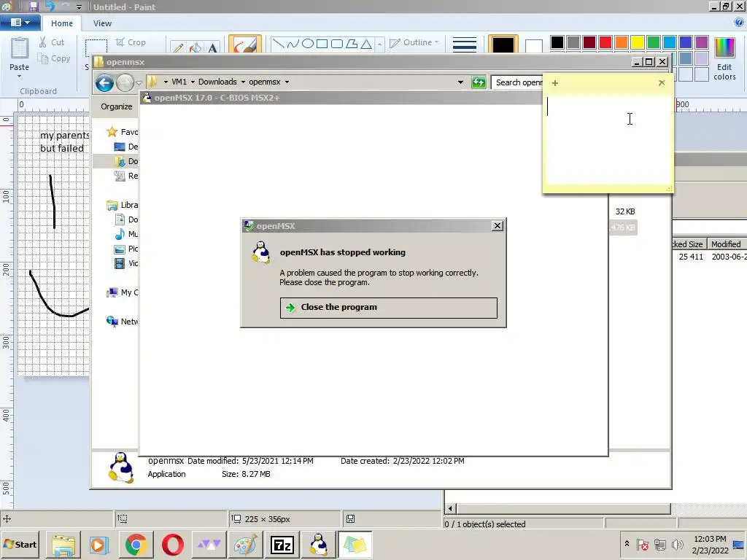Delete the sticky note with X
This screenshot has width=747, height=560.
[x=662, y=83]
